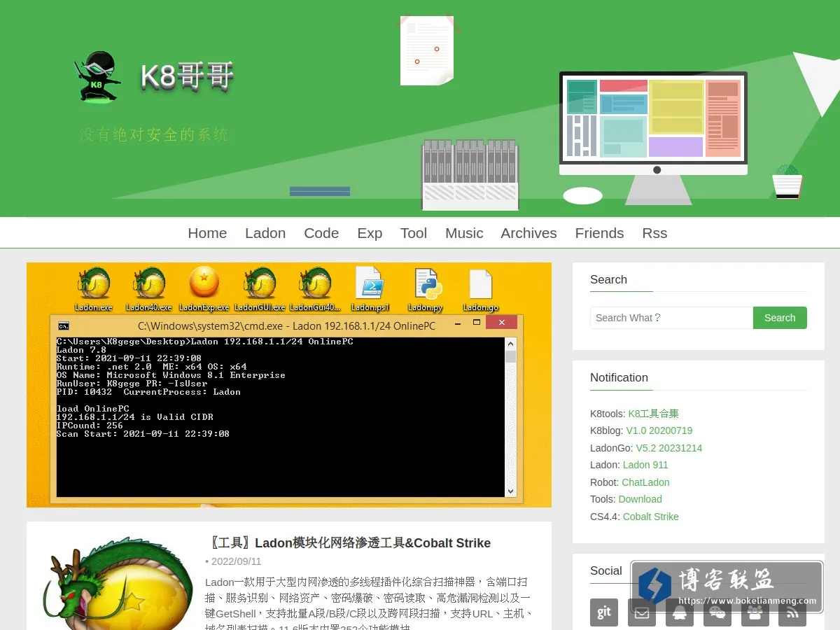
Task: Click the Search widget heading
Action: (x=608, y=279)
